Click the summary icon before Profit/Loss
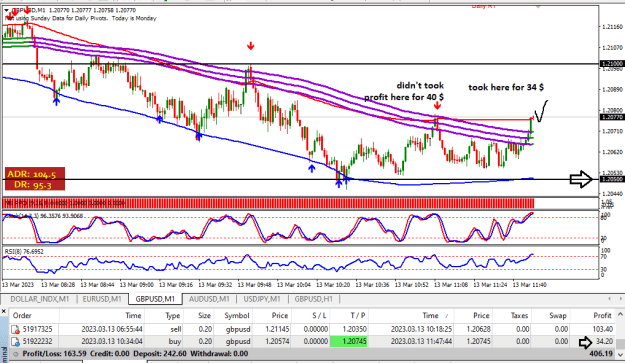Screen dimensions: 625x363 tap(16, 354)
